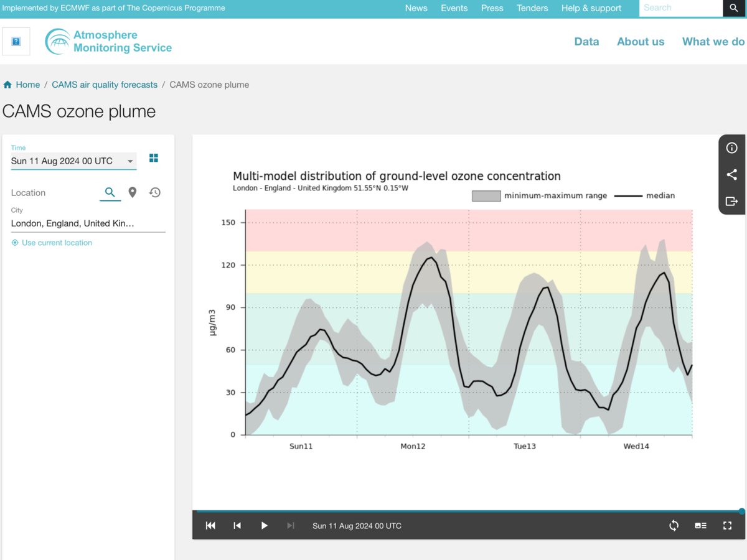Screen dimensions: 747x560
Task: Open the News menu item
Action: pos(416,8)
